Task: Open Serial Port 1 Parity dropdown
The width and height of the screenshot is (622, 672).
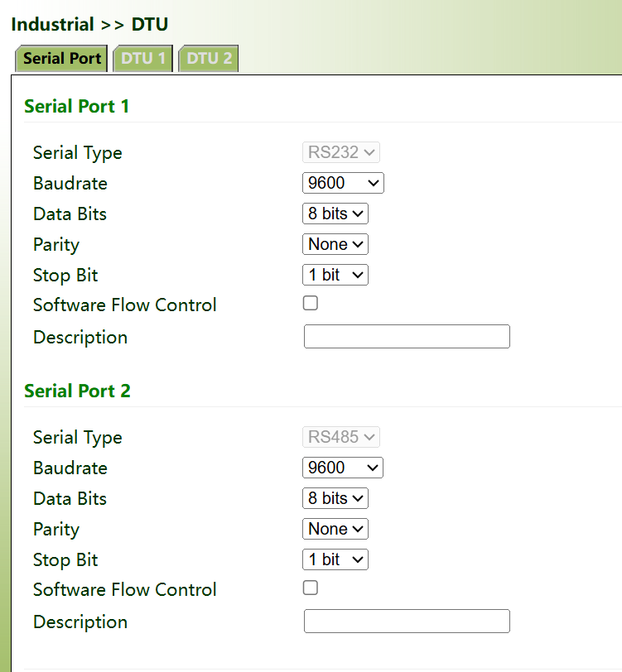Action: pos(335,244)
